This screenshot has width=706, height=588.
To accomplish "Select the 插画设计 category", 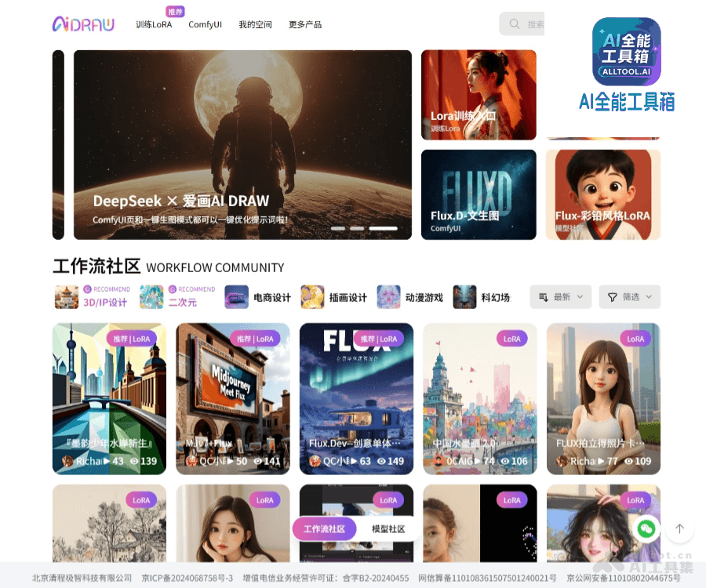I will (x=348, y=297).
